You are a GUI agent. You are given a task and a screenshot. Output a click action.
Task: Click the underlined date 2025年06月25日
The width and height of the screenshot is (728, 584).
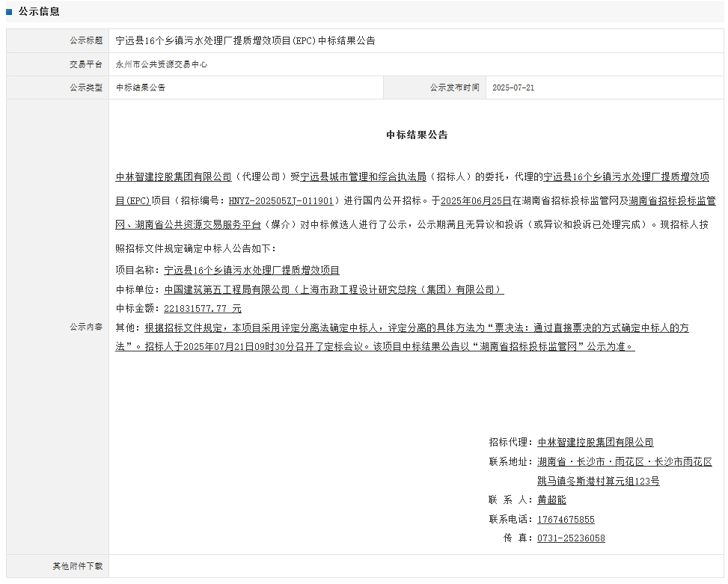476,201
